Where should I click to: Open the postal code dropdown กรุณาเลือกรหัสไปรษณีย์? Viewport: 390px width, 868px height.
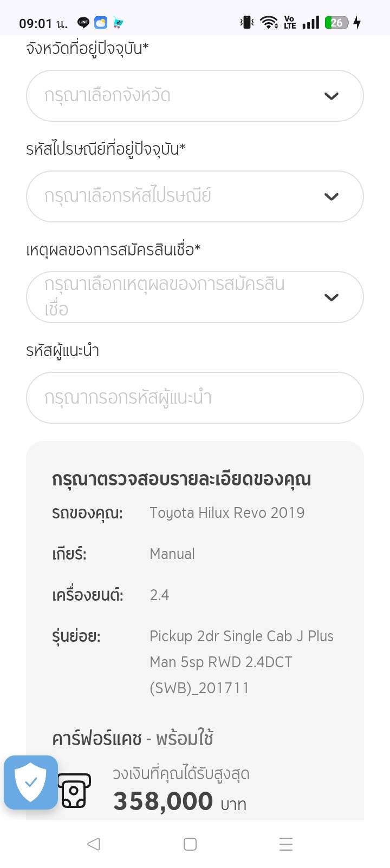tap(179, 196)
